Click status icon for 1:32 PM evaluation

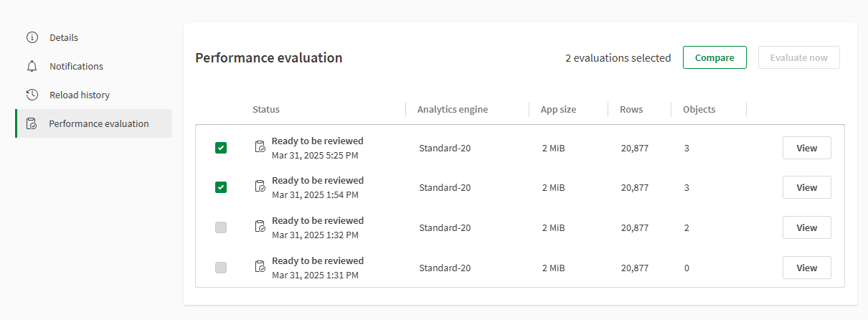pyautogui.click(x=260, y=227)
